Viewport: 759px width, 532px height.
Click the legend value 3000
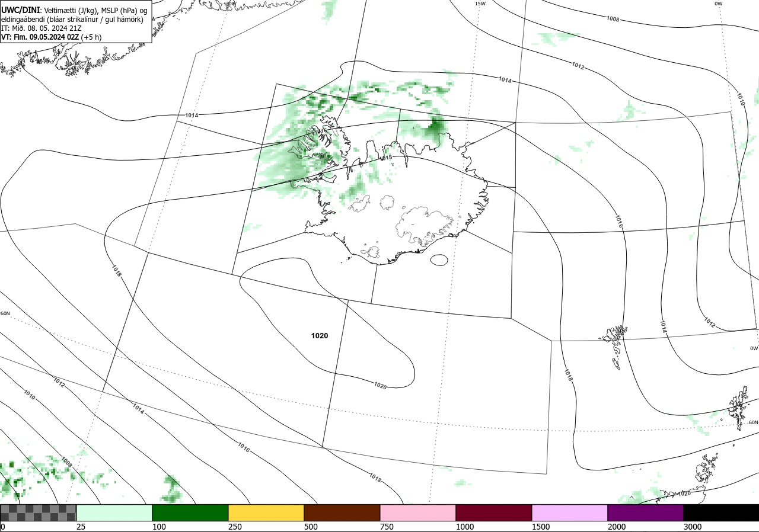[x=693, y=527]
